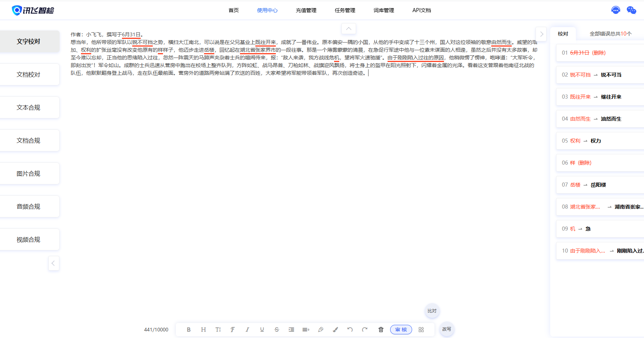Open the line height tool
This screenshot has height=338, width=644.
pyautogui.click(x=306, y=330)
